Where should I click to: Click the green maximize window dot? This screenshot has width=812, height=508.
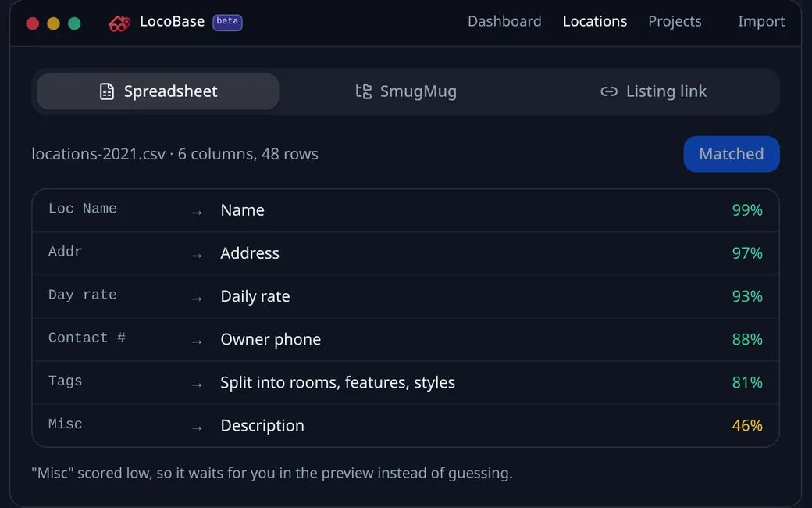pos(74,23)
